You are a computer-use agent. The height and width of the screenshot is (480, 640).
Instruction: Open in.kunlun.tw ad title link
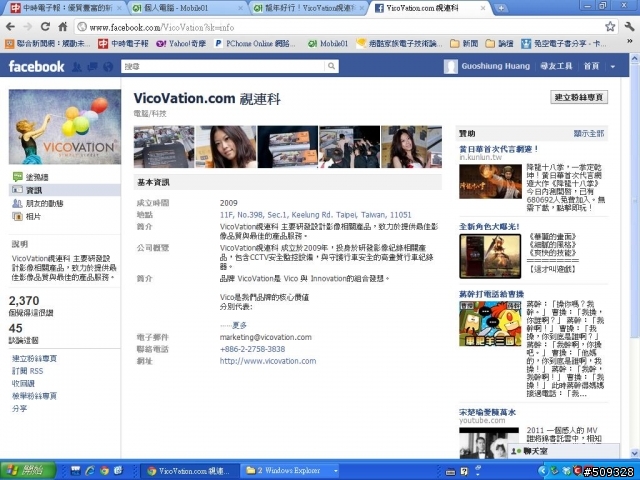click(499, 149)
